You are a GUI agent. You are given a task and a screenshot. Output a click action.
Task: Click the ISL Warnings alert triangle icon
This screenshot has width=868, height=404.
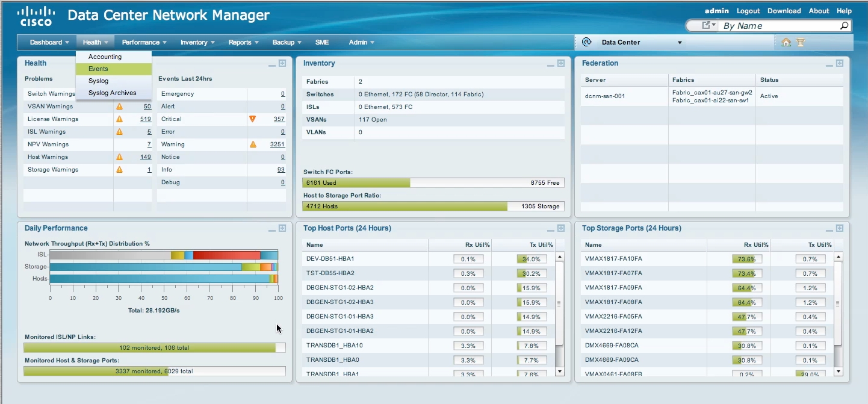coord(119,131)
